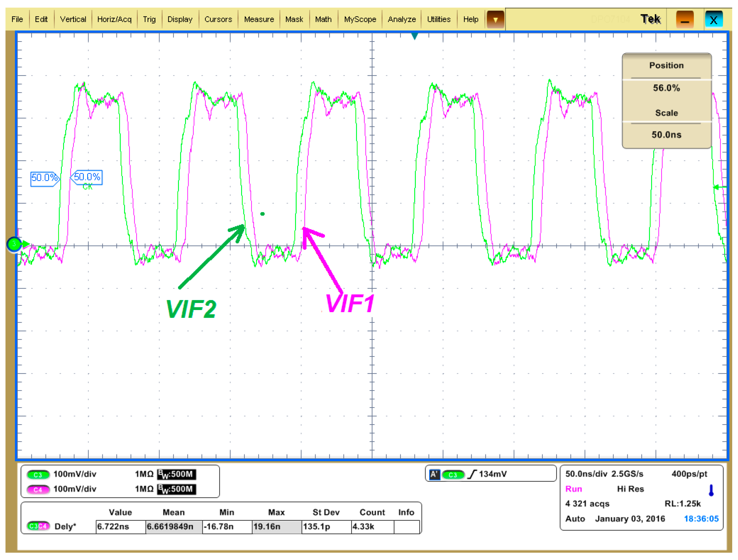Click the Mean value field 6.6619849n
The height and width of the screenshot is (560, 738).
173,527
